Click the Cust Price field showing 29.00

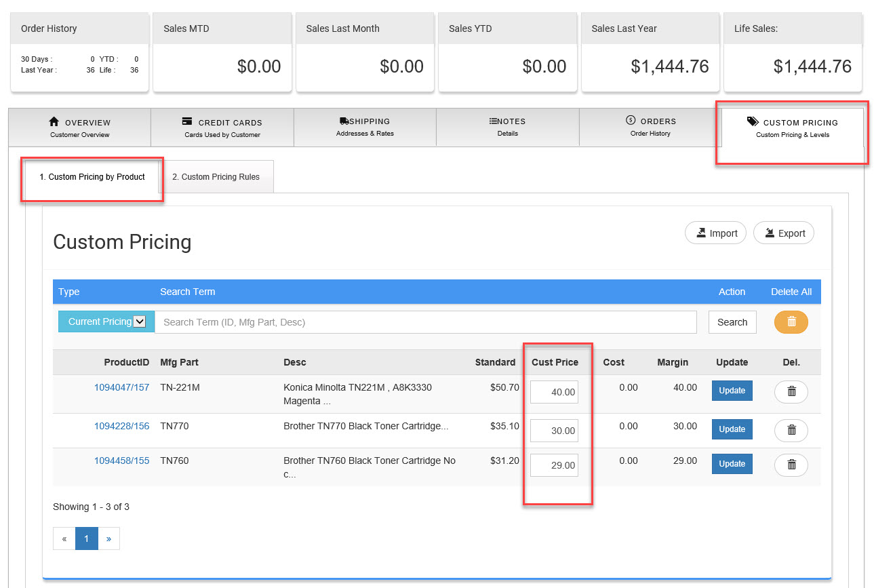point(554,465)
